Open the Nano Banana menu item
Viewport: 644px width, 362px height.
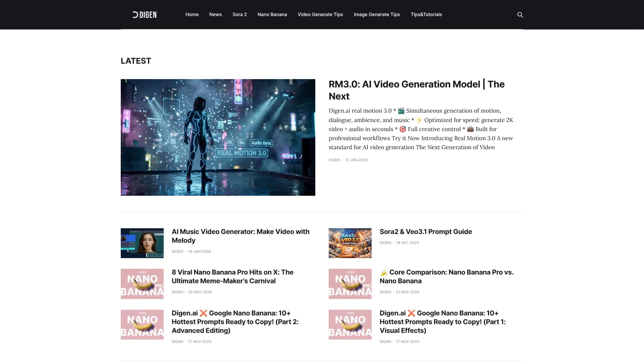(x=272, y=14)
